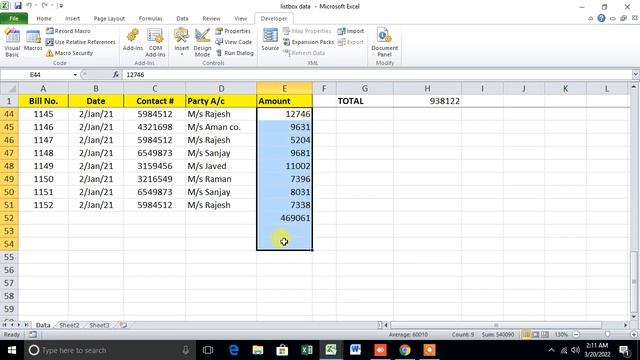Select the TOTAL label cell
The width and height of the screenshot is (640, 360).
pyautogui.click(x=365, y=101)
